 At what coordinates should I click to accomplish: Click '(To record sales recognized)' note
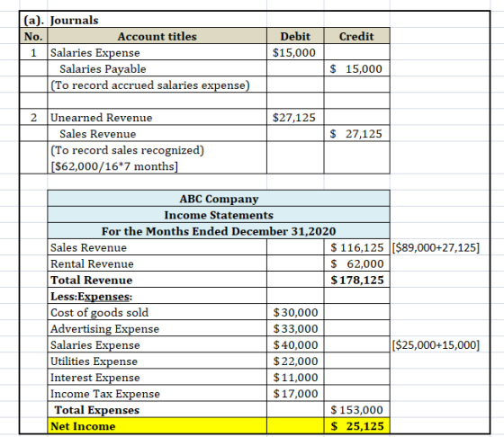(127, 150)
